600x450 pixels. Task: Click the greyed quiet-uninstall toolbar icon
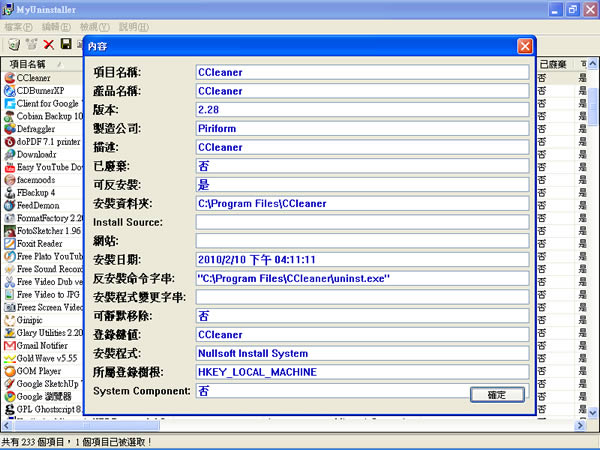point(31,44)
